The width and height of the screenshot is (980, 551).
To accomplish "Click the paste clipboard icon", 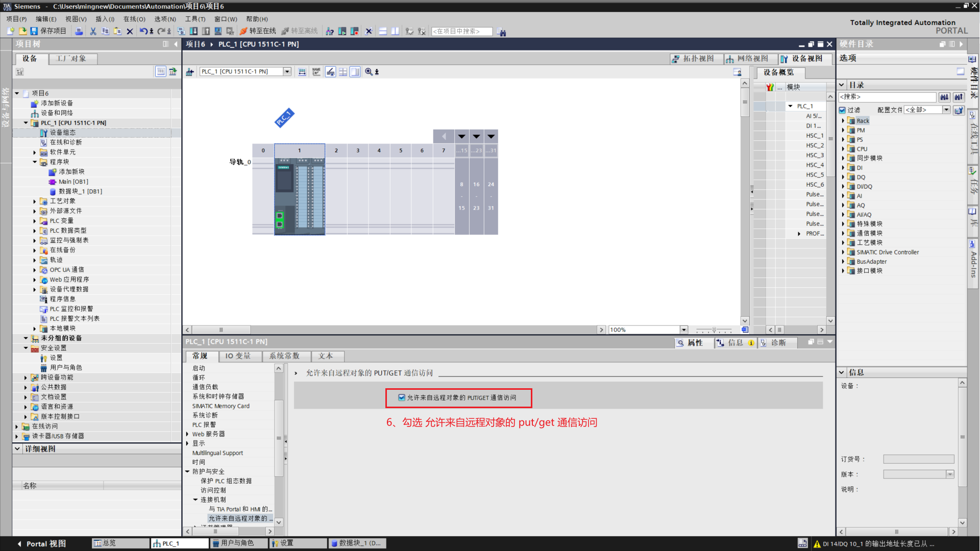I will 117,31.
